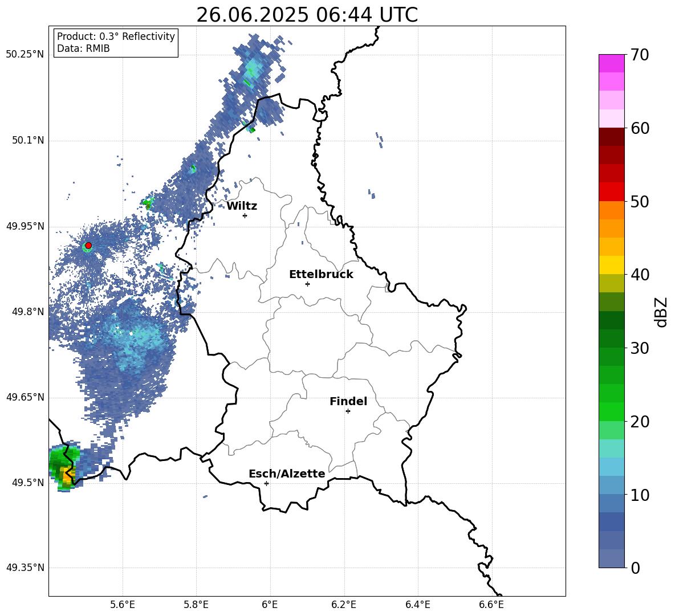The image size is (675, 616).
Task: Click the Wiltz station cross marker
Action: pos(245,215)
